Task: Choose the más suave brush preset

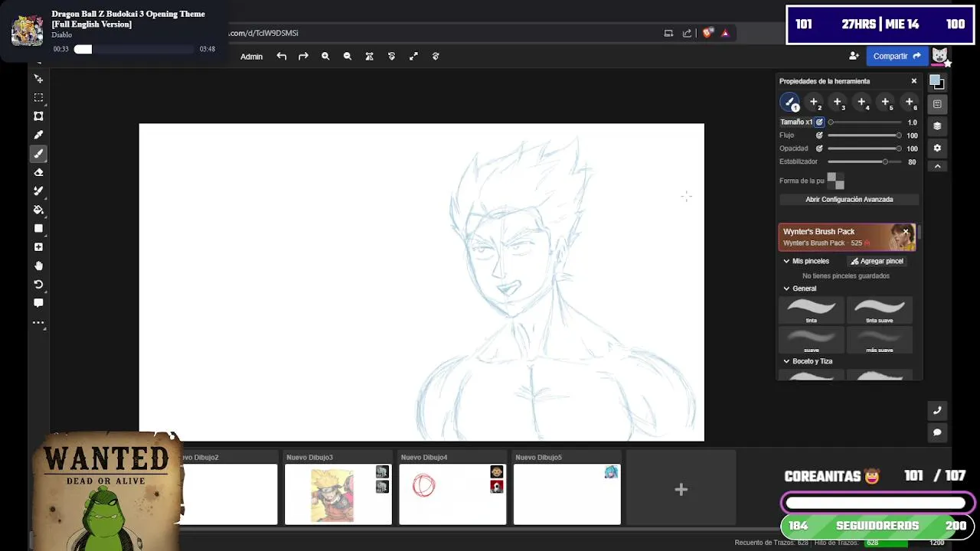Action: pyautogui.click(x=879, y=340)
